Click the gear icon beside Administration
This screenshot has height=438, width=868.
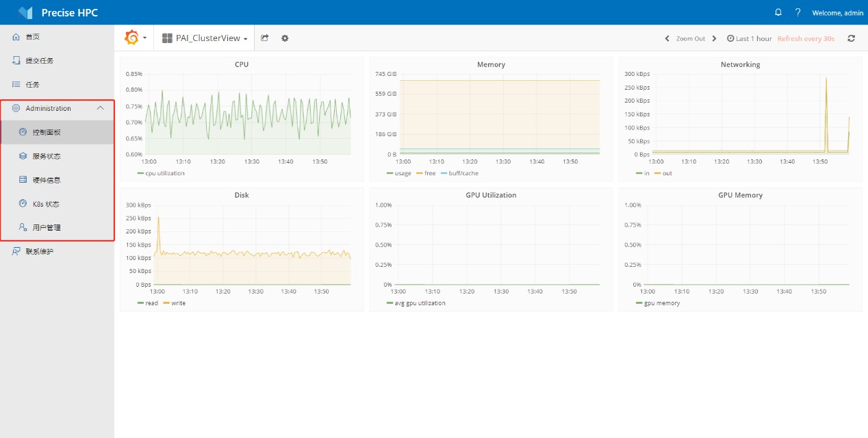[16, 108]
